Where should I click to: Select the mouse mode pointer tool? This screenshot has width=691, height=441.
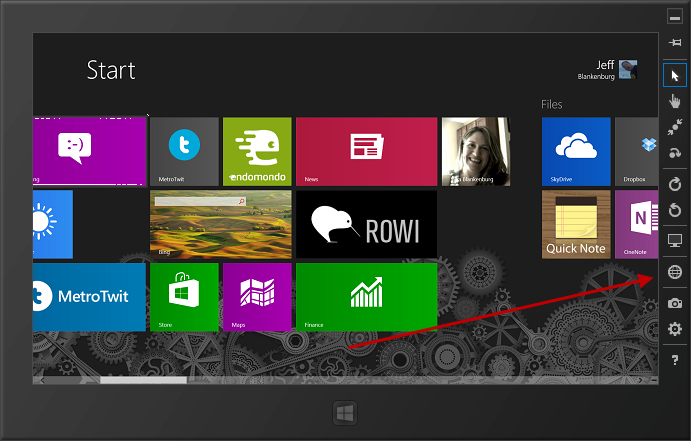pos(675,75)
